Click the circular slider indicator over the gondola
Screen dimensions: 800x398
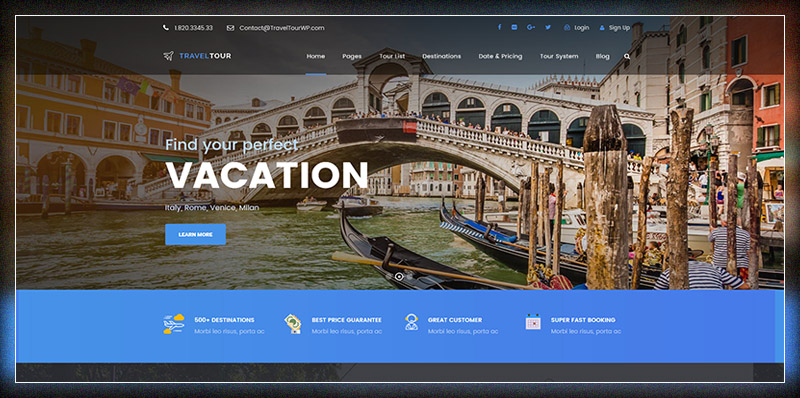pyautogui.click(x=399, y=277)
